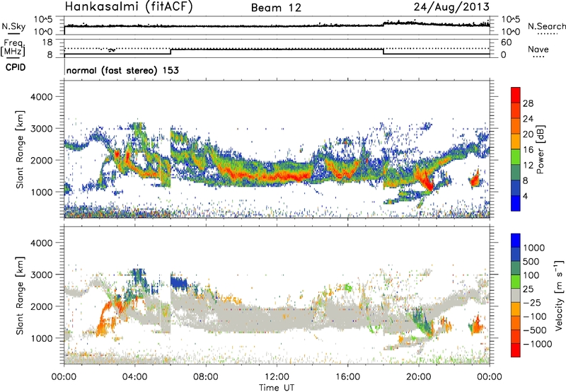This screenshot has width=566, height=392.
Task: Click the power colorbar value '28'
Action: coord(528,103)
